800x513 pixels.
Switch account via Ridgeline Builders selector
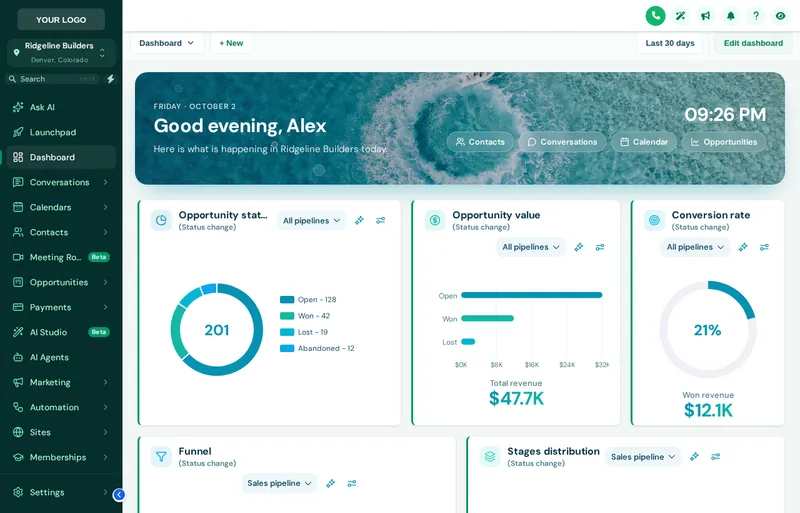[x=61, y=53]
